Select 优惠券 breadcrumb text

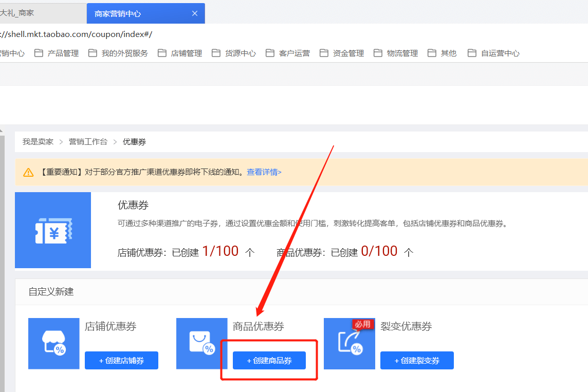[134, 142]
